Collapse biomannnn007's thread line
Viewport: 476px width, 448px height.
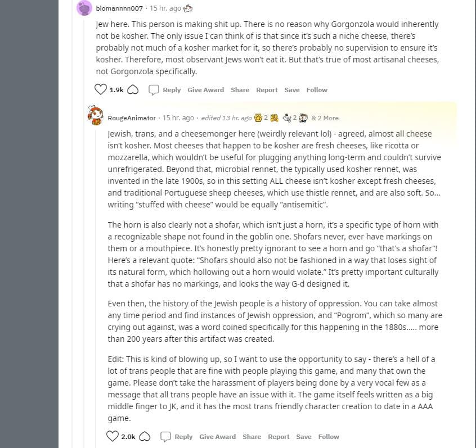tap(84, 230)
